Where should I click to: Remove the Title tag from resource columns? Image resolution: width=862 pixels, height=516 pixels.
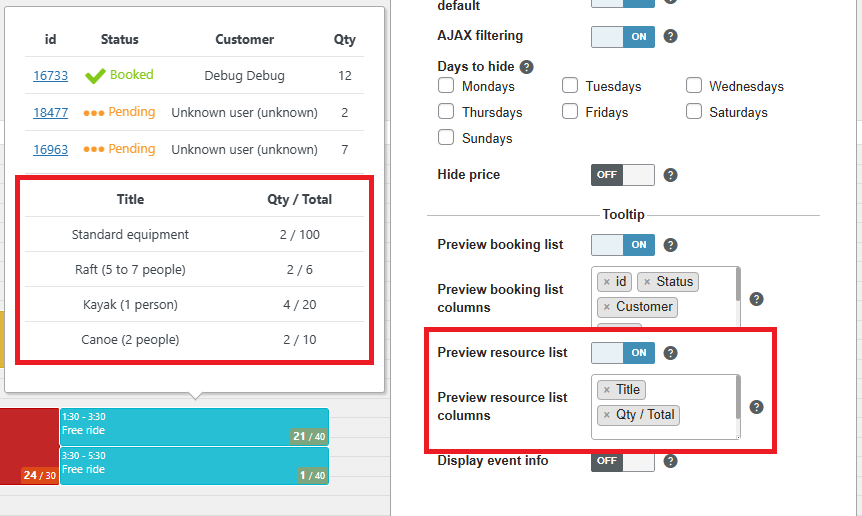coord(607,390)
